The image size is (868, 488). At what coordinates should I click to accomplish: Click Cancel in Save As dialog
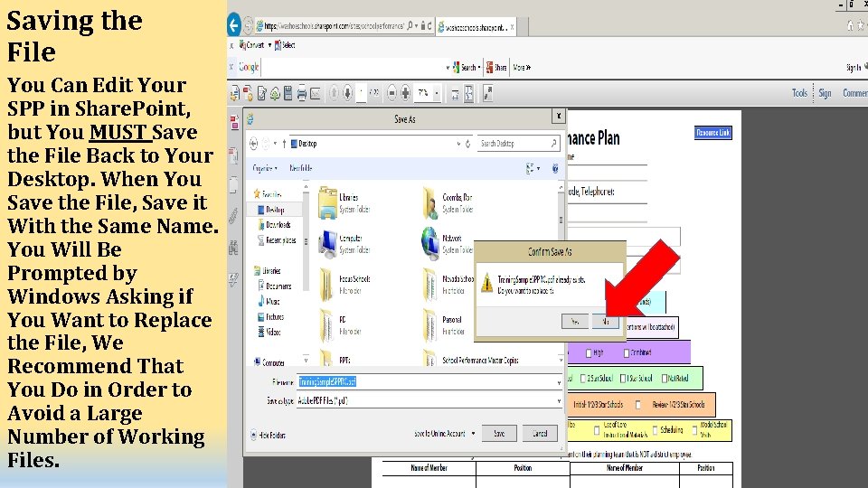540,434
